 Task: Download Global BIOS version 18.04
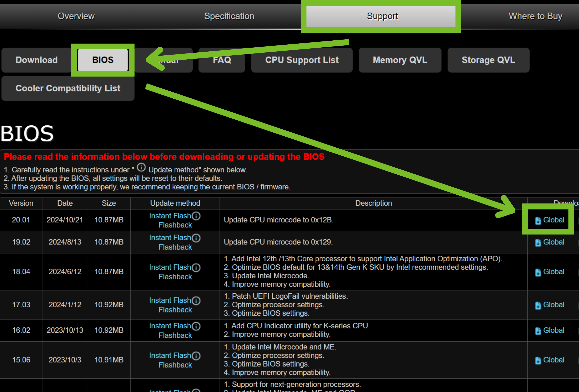click(553, 272)
